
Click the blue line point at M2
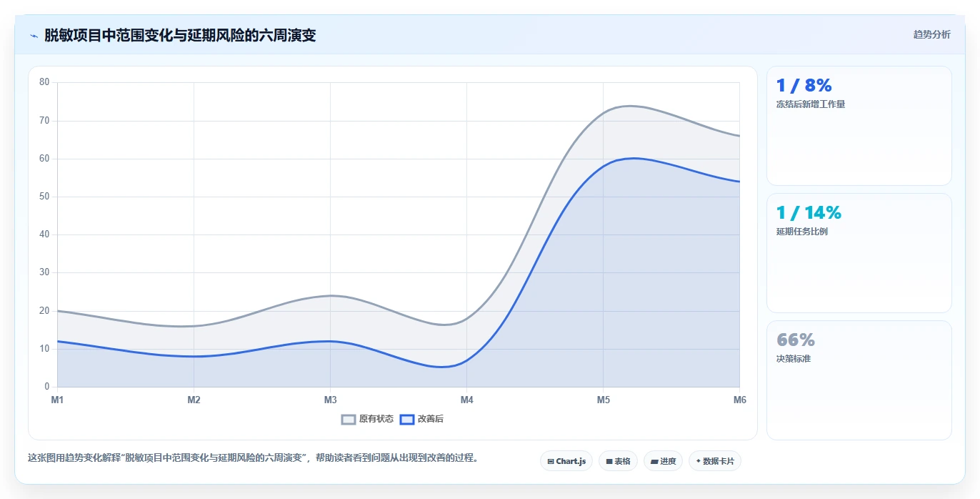pos(194,356)
